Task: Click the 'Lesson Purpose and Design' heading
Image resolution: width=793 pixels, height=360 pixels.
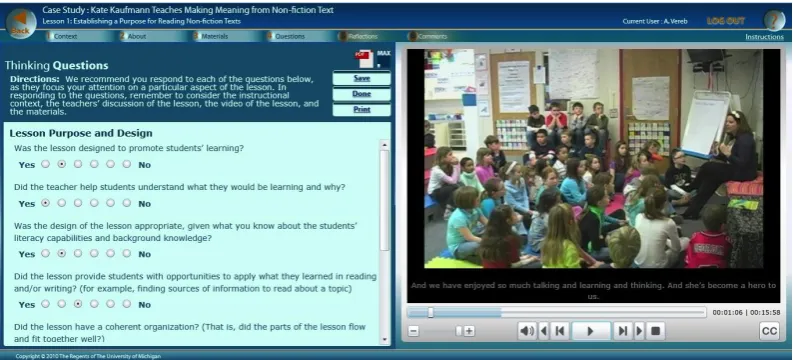Action: (x=81, y=133)
